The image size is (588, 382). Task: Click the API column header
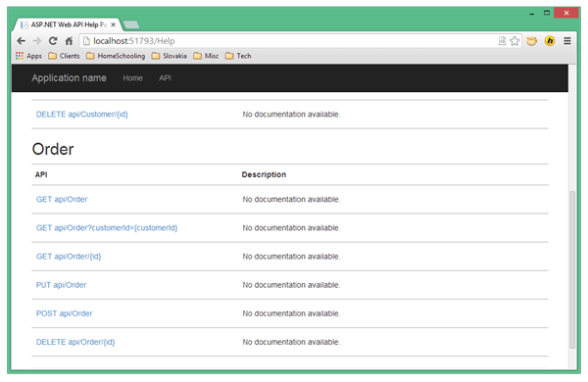click(41, 174)
